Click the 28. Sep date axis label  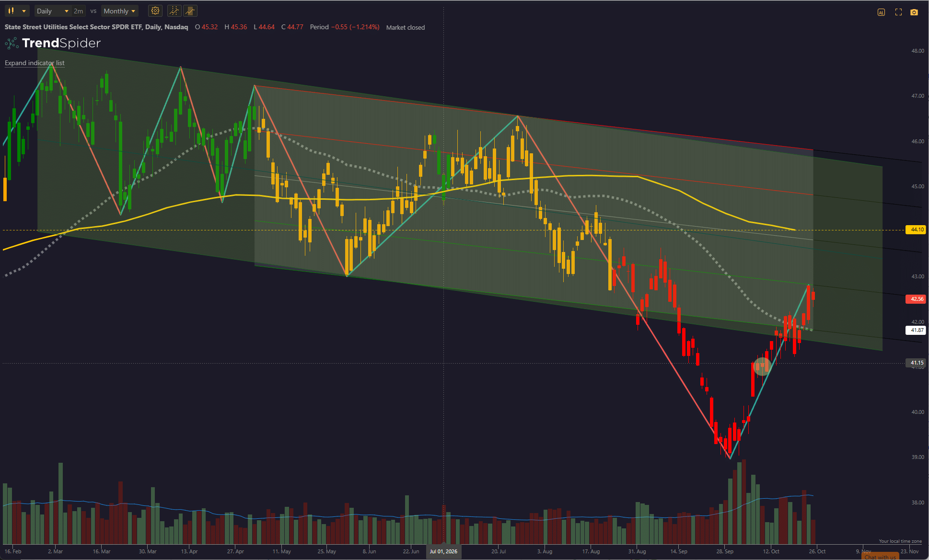tap(725, 551)
